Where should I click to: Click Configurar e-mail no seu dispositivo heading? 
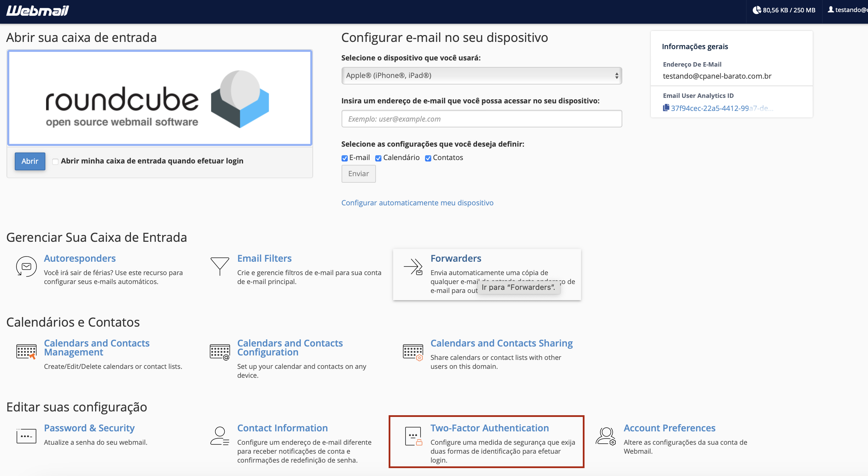(445, 37)
